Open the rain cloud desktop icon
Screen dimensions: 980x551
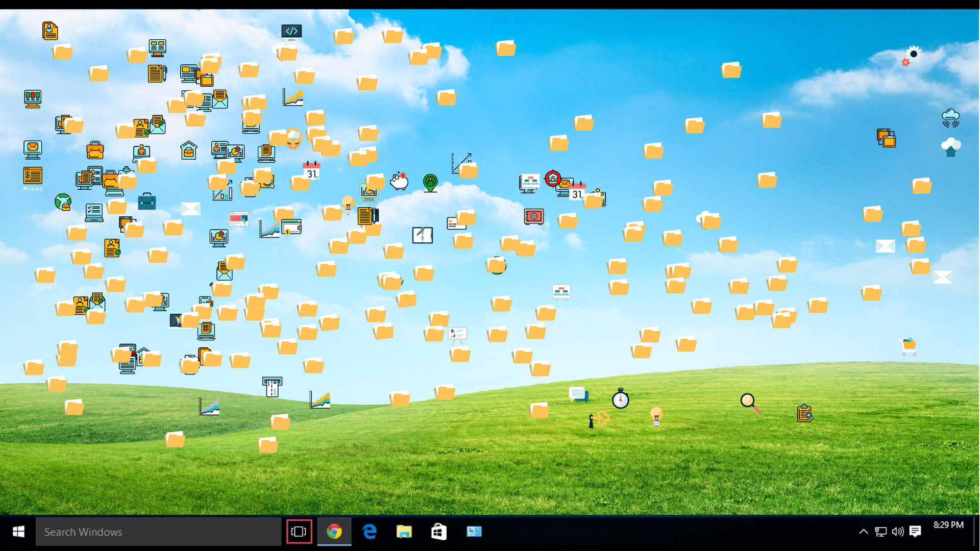(950, 118)
